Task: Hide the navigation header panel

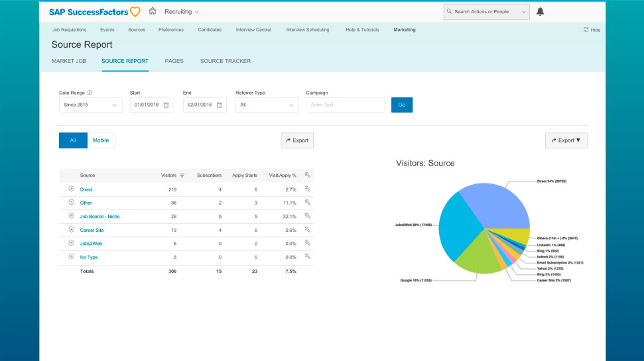Action: pos(592,30)
